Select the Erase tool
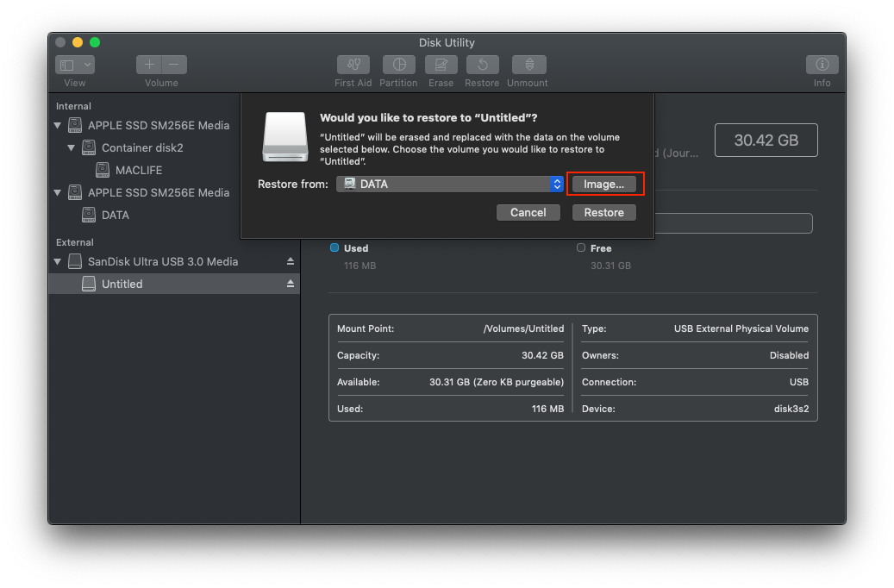Viewport: 894px width, 588px height. [x=441, y=64]
